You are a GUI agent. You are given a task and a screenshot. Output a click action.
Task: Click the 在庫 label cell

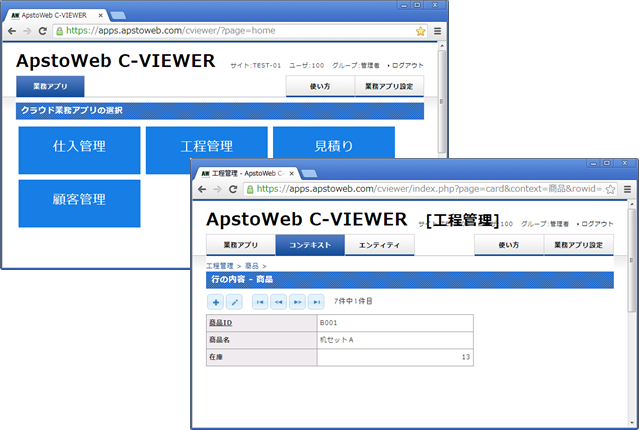(x=262, y=357)
